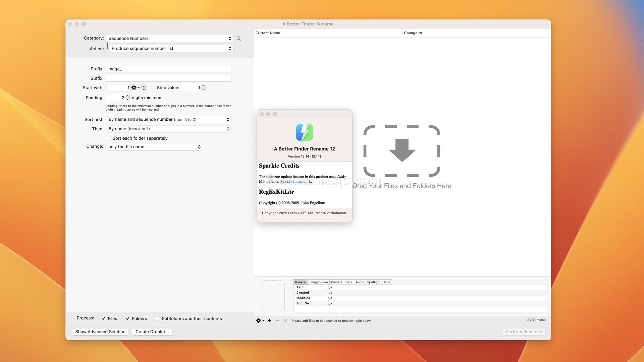Open the gear menu beside Start with
This screenshot has width=644, height=362.
pos(136,88)
